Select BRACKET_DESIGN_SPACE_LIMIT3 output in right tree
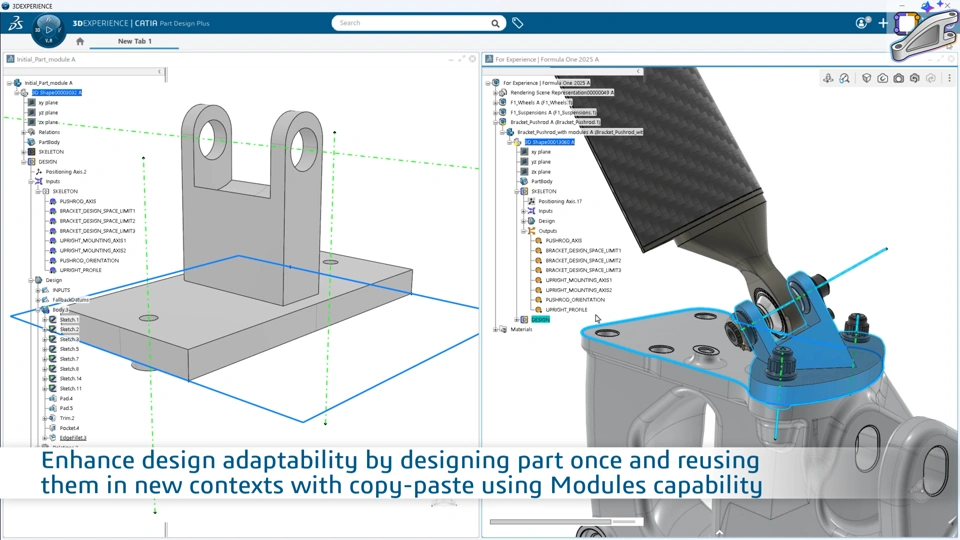 coord(583,270)
